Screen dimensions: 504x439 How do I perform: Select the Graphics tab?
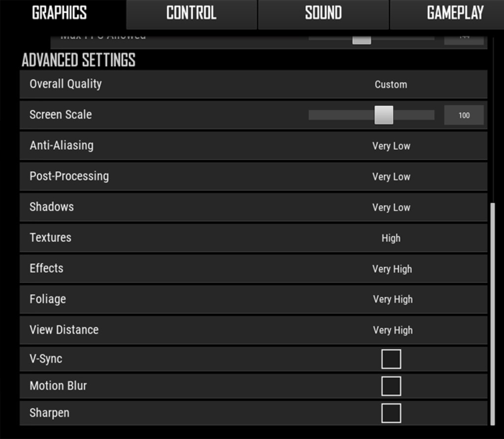60,14
